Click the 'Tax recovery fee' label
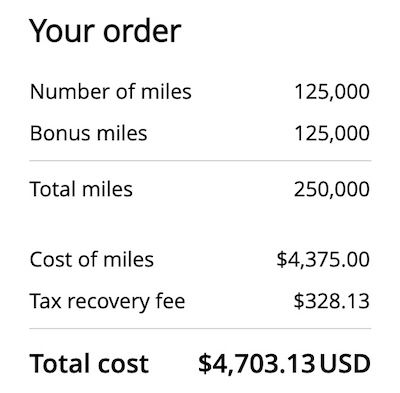The height and width of the screenshot is (393, 400). click(107, 301)
